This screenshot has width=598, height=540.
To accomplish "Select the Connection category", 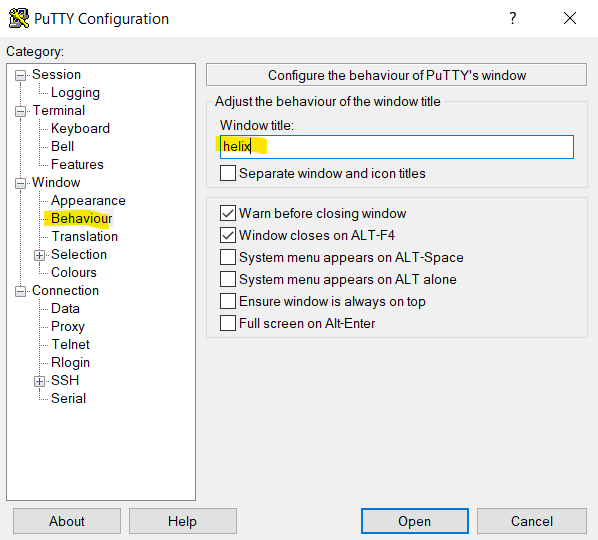I will [66, 291].
